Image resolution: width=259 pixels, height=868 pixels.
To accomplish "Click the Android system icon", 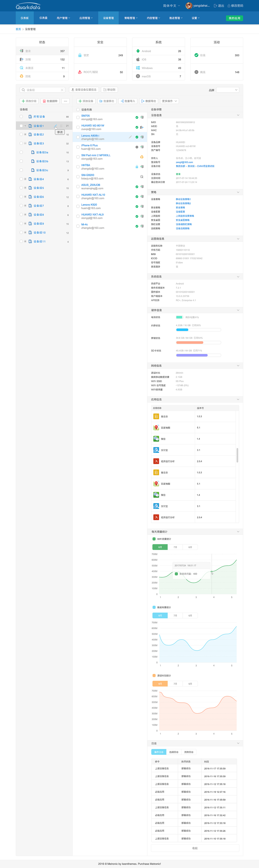I will (x=138, y=51).
